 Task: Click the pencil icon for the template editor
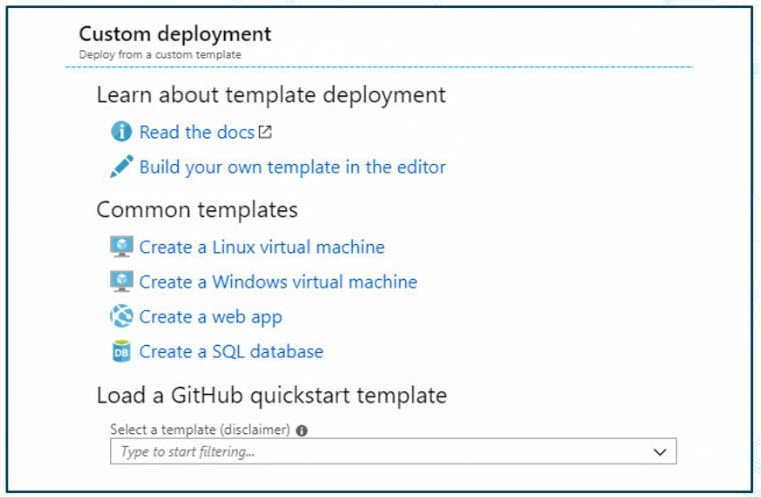pyautogui.click(x=121, y=166)
